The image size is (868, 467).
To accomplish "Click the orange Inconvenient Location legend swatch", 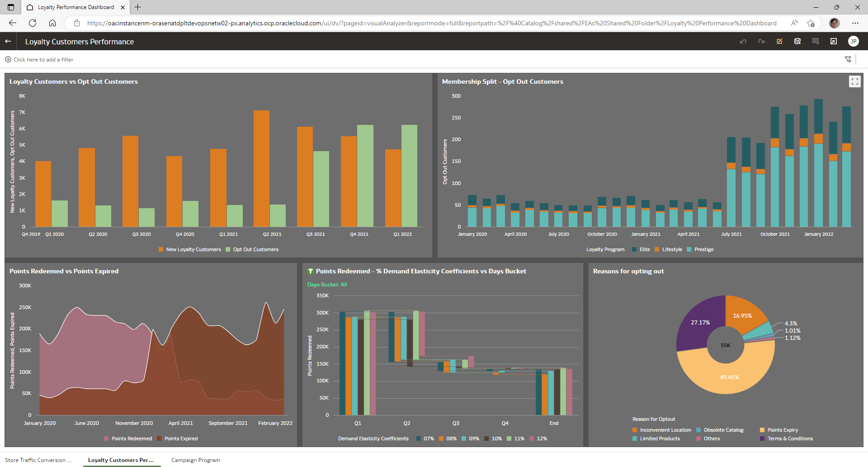I will tap(635, 429).
